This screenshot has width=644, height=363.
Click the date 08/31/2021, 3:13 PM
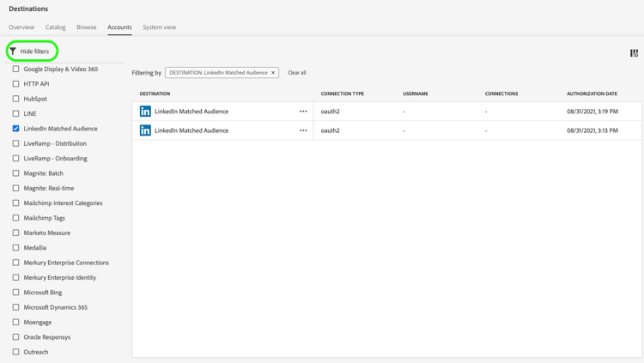click(x=592, y=130)
